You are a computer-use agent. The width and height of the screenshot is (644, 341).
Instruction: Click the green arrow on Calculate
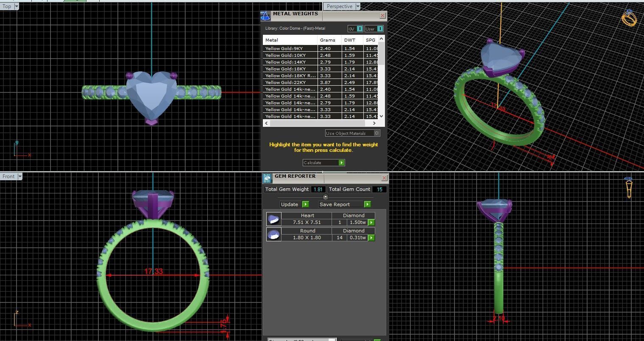[342, 163]
